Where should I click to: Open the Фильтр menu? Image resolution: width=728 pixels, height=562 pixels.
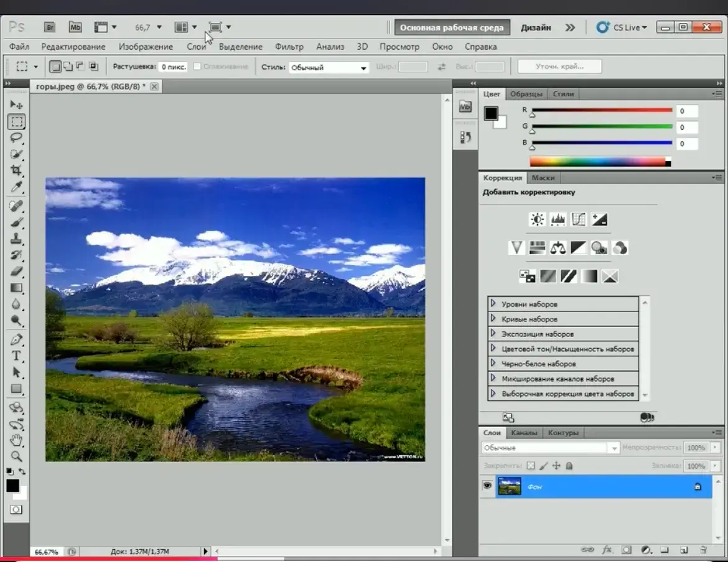point(289,47)
